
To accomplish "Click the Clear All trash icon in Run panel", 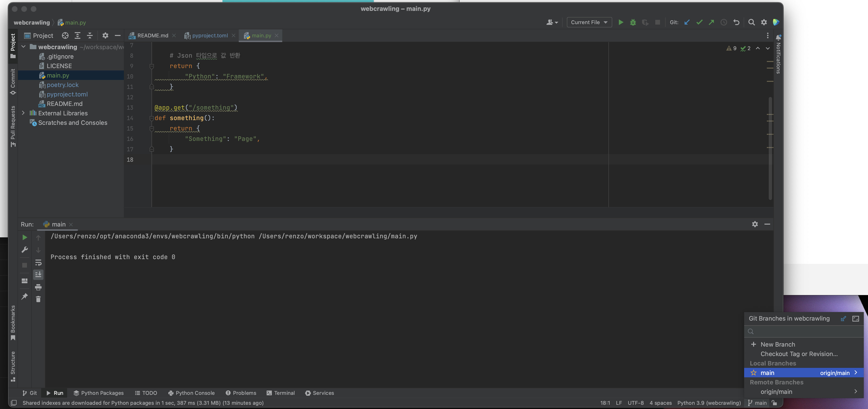I will tap(38, 299).
